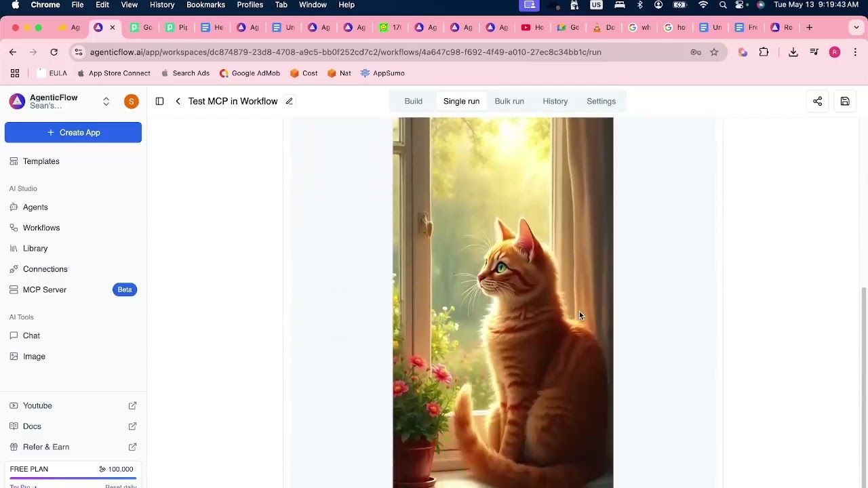Image resolution: width=868 pixels, height=488 pixels.
Task: Switch to the History tab
Action: 555,101
